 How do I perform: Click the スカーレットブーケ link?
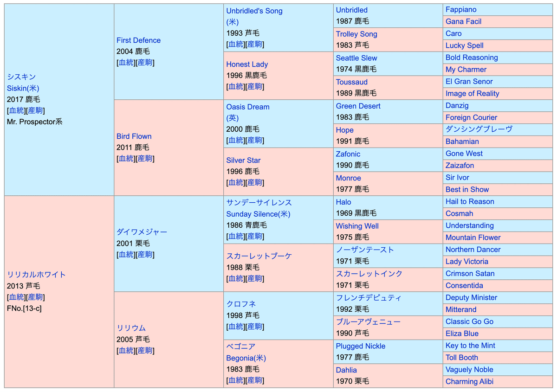click(x=259, y=256)
